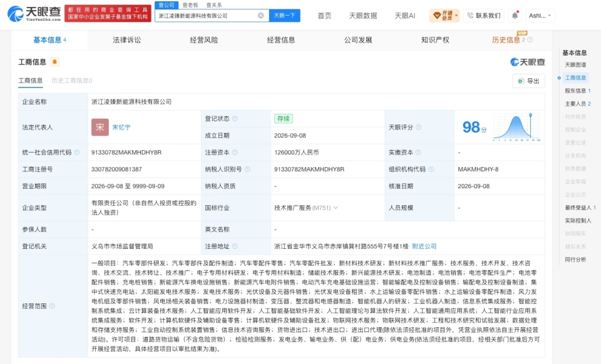
Task: Open the 天眼数据 nav link
Action: click(x=363, y=16)
